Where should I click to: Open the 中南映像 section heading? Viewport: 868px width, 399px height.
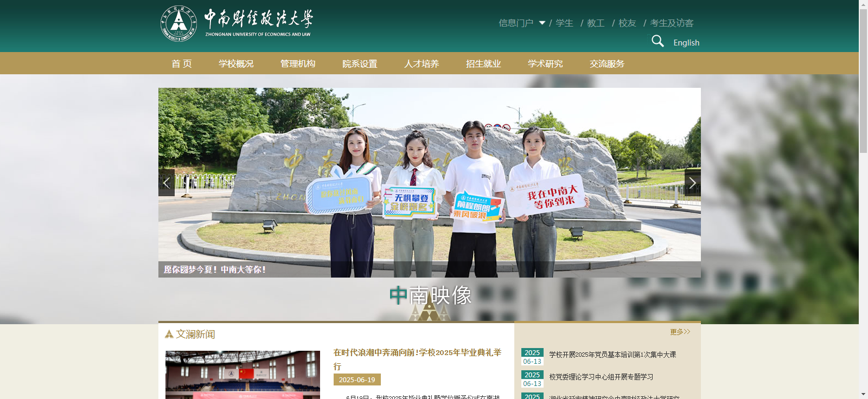tap(430, 295)
